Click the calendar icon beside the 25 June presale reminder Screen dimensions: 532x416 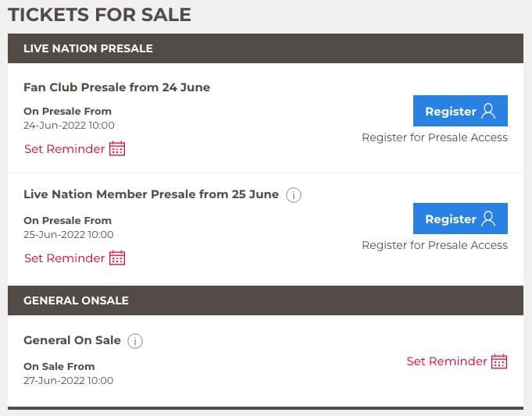click(x=117, y=258)
